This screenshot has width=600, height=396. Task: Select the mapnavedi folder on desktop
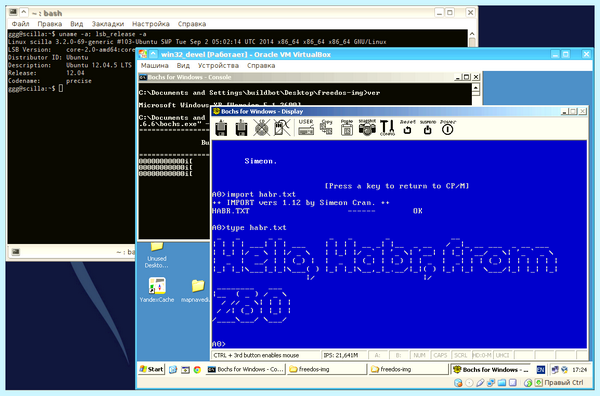pyautogui.click(x=197, y=291)
